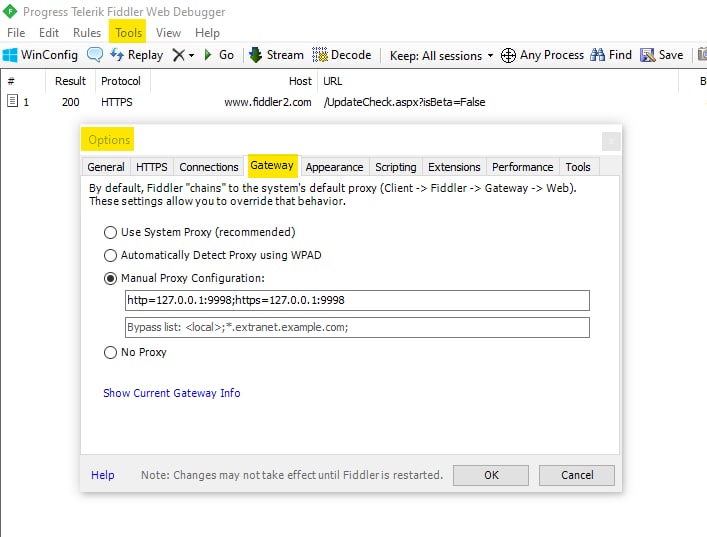Switch to the Performance tab
The width and height of the screenshot is (707, 537).
tap(523, 167)
